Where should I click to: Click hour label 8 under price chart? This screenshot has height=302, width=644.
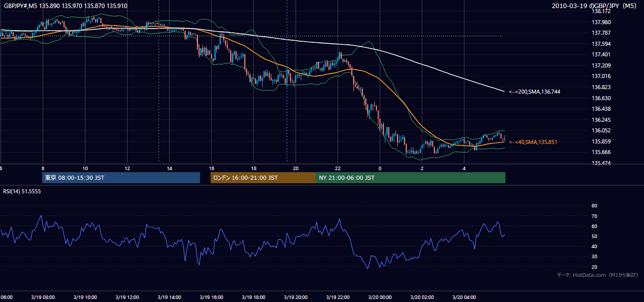coord(43,169)
